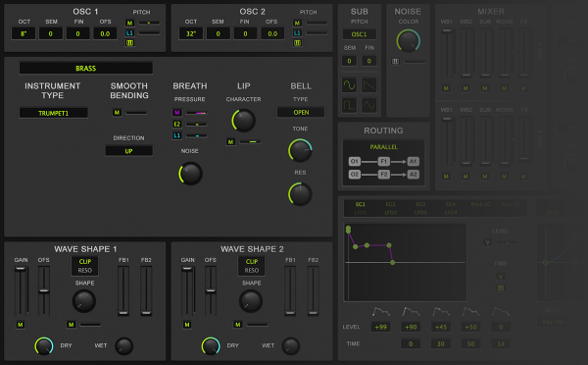Click the OSC 1 pitch L1 modulation icon

129,33
